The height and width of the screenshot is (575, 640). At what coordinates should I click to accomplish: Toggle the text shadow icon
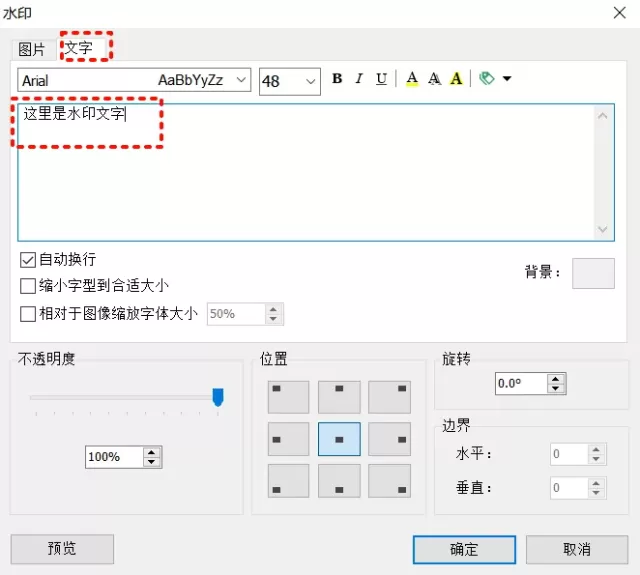(434, 78)
